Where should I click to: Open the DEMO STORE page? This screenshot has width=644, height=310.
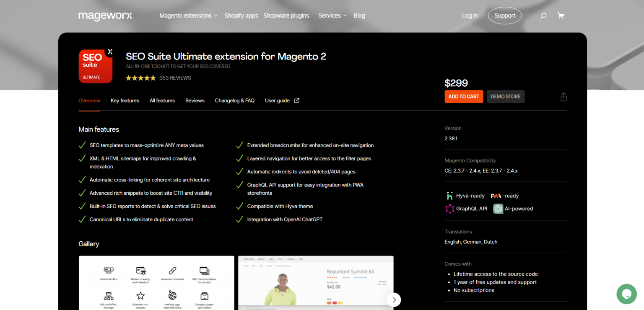click(505, 96)
